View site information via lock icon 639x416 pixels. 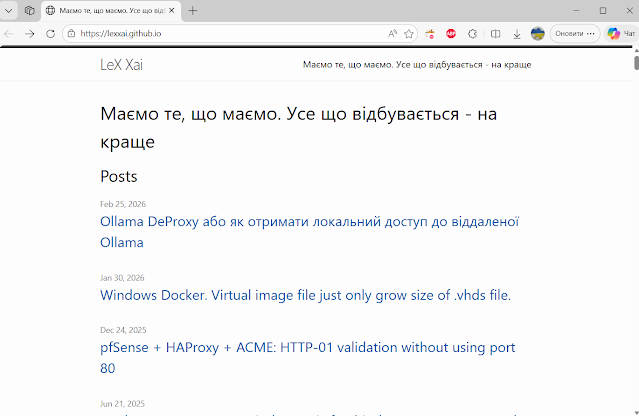coord(71,33)
